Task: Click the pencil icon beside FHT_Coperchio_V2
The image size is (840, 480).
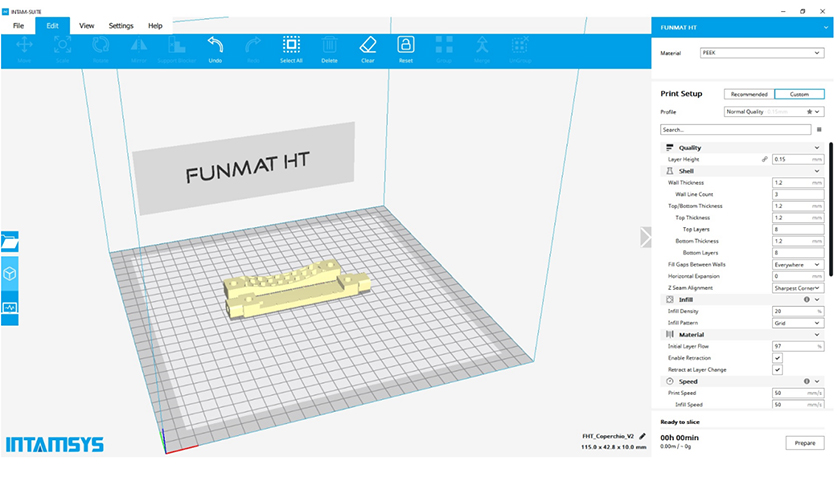Action: pyautogui.click(x=642, y=436)
